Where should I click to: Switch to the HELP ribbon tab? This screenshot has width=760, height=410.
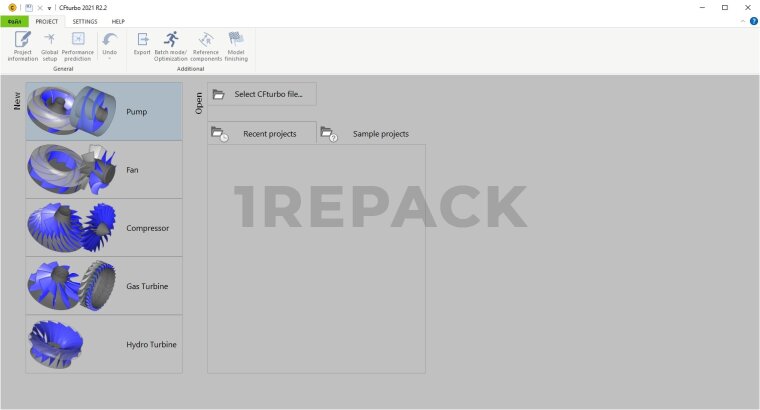click(x=118, y=21)
